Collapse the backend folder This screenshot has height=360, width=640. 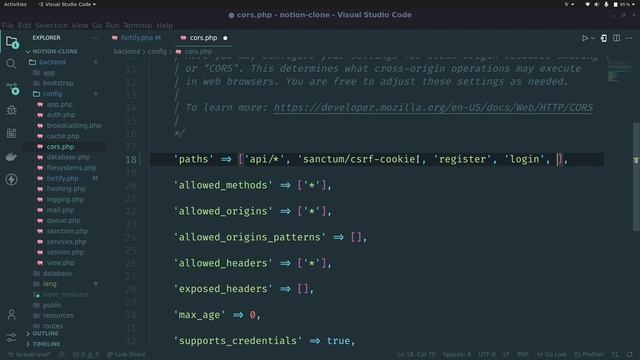pos(52,62)
